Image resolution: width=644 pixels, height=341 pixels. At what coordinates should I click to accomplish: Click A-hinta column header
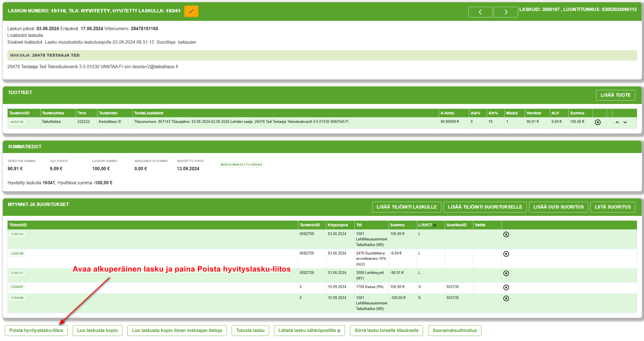tap(454, 113)
